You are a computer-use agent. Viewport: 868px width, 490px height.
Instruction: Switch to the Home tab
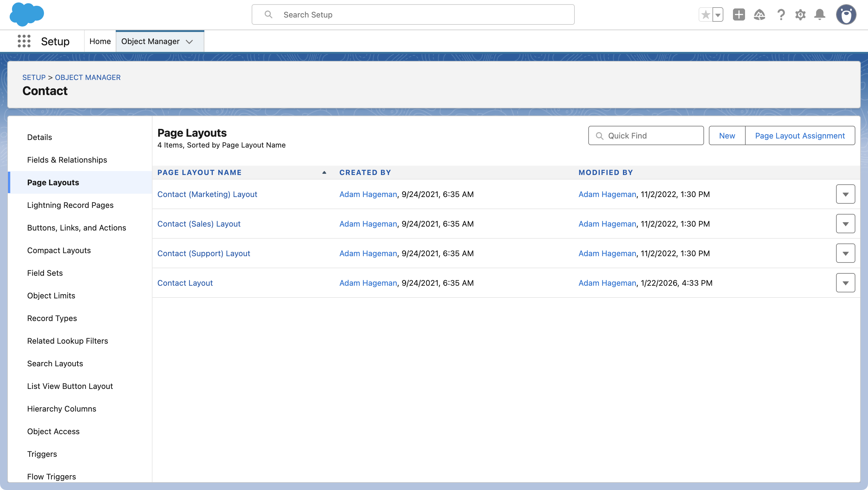pyautogui.click(x=100, y=41)
